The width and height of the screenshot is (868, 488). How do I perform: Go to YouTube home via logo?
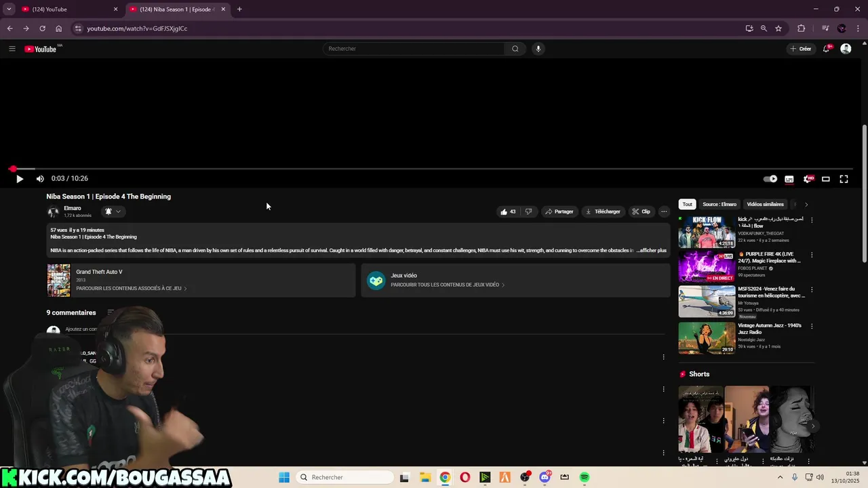41,49
